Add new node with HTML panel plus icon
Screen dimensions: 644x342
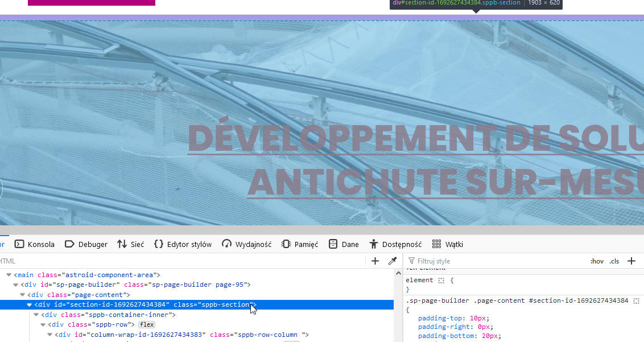[375, 261]
